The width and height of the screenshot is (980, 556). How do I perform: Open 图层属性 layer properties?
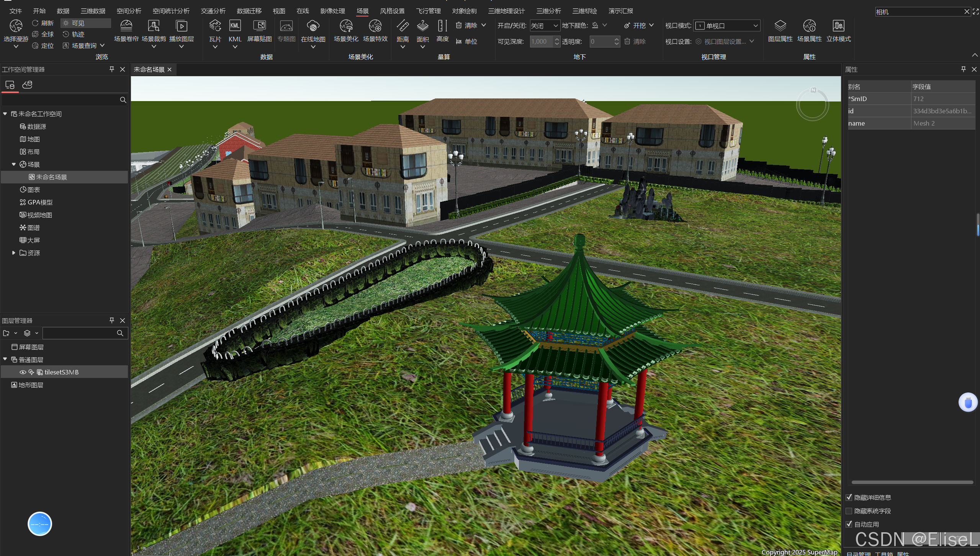(780, 26)
